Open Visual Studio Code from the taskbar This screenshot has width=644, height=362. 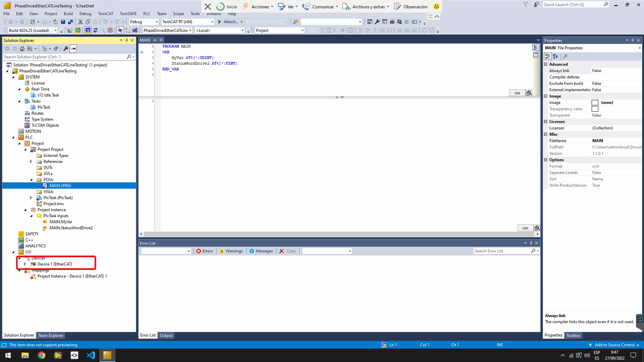coord(91,355)
